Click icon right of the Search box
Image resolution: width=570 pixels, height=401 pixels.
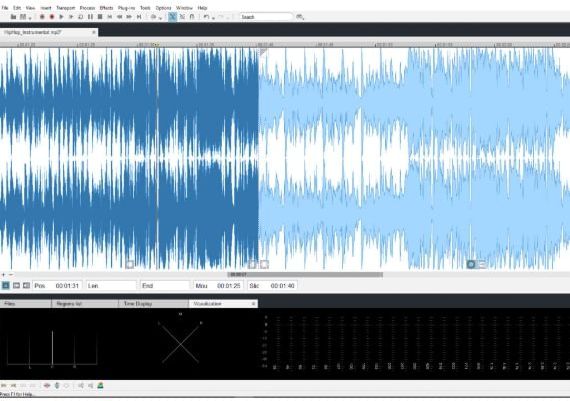pyautogui.click(x=300, y=17)
